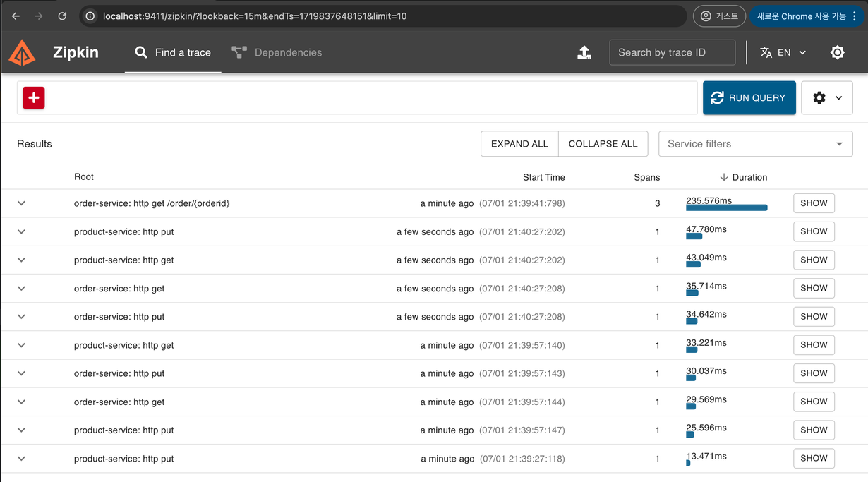Open the Service filters dropdown
Screen dimensions: 868x482
point(755,144)
